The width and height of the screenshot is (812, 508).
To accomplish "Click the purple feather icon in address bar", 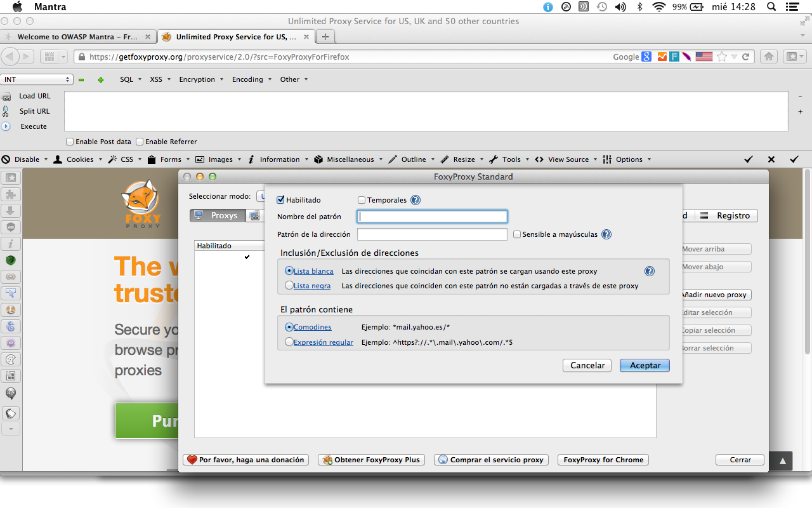I will pos(686,57).
